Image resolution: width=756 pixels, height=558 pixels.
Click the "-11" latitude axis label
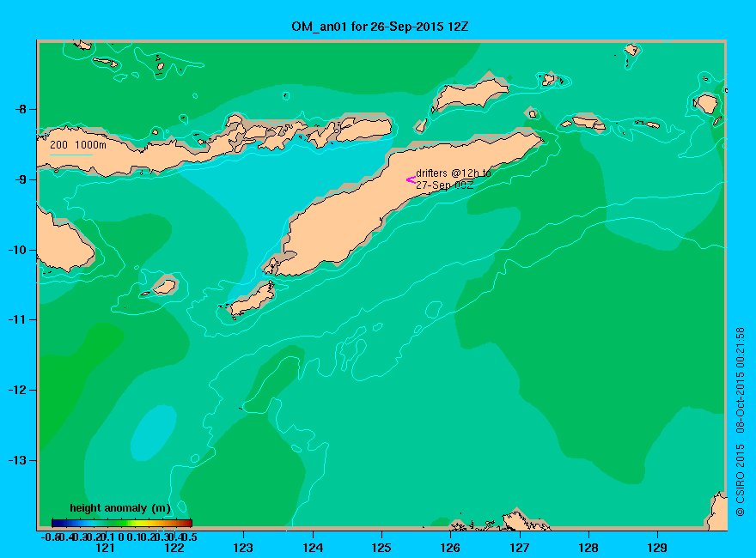point(18,319)
